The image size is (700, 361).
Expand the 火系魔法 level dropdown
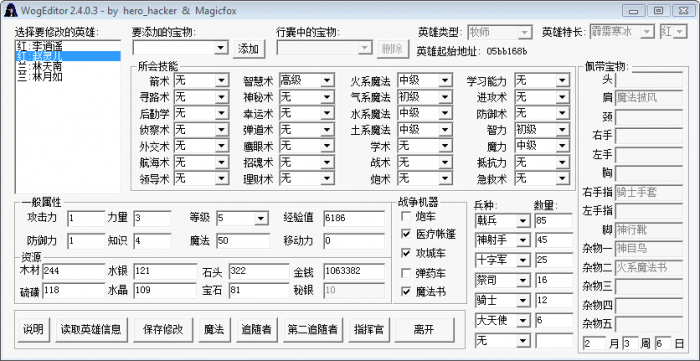pos(445,81)
